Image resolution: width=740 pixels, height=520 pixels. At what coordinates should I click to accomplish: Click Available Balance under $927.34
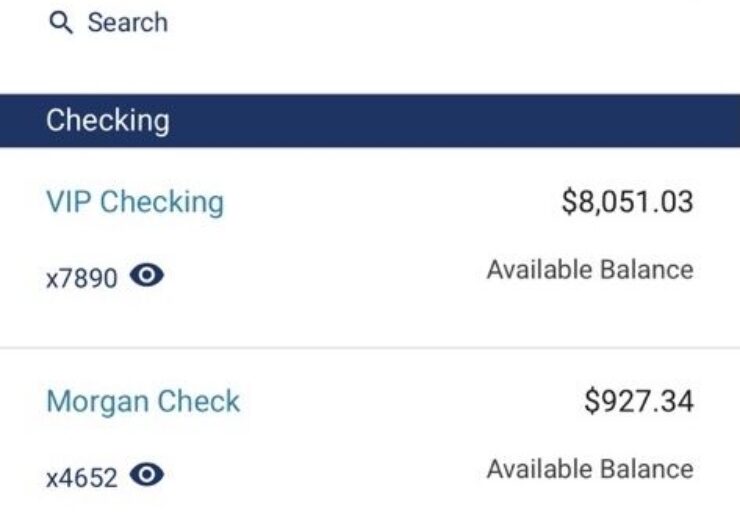point(590,469)
